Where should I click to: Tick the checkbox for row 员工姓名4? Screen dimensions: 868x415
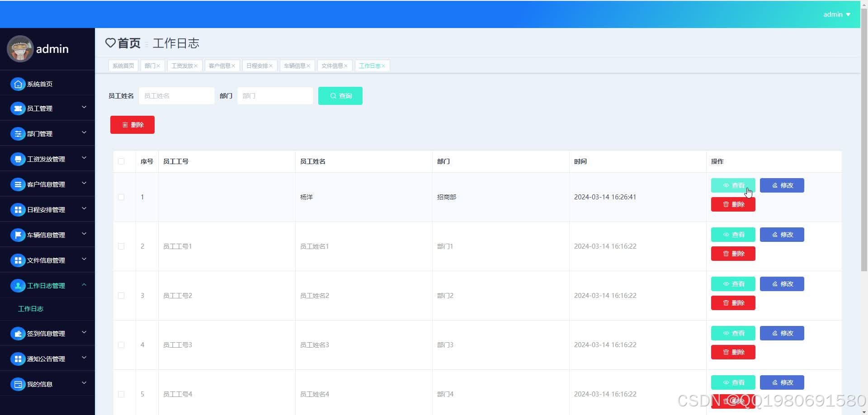[x=121, y=394]
